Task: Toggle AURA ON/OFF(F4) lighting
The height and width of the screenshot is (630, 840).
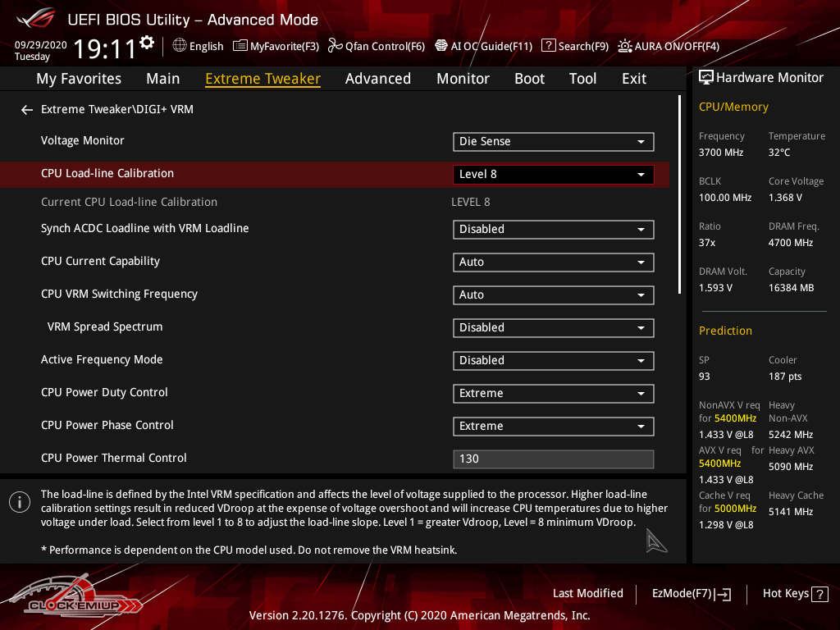Action: pyautogui.click(x=625, y=46)
